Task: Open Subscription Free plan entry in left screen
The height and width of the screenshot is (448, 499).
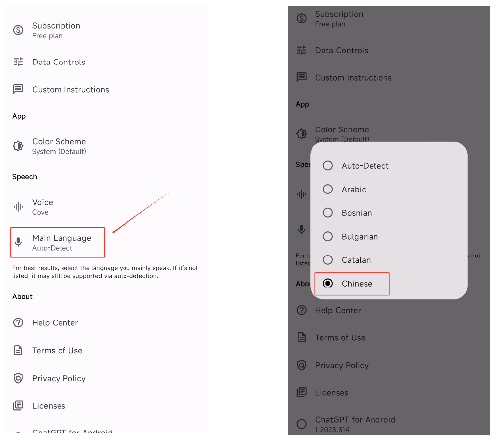Action: pyautogui.click(x=56, y=30)
